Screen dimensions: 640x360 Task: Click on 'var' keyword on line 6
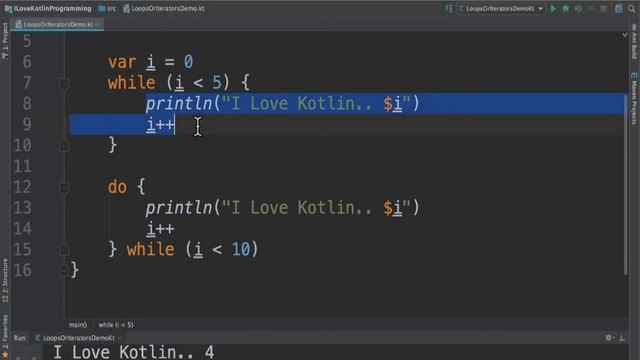point(122,62)
